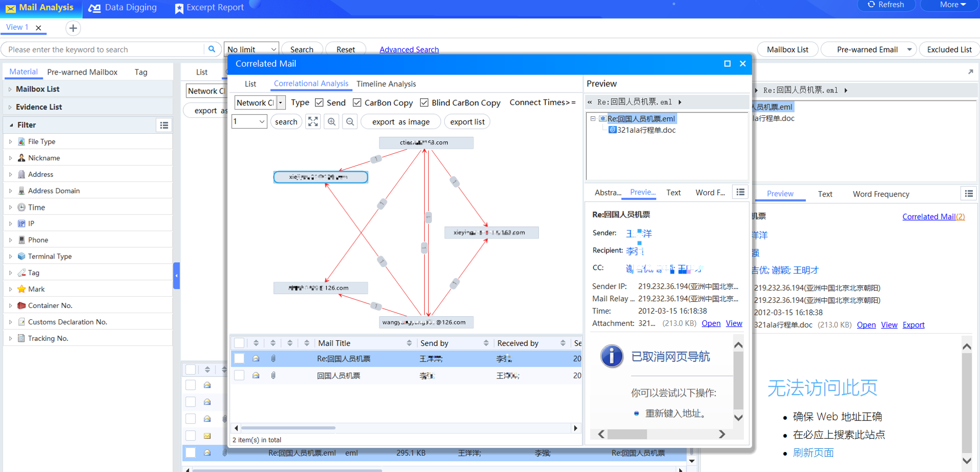Click the fit-to-screen icon in graph toolbar
The height and width of the screenshot is (472, 980).
(313, 122)
